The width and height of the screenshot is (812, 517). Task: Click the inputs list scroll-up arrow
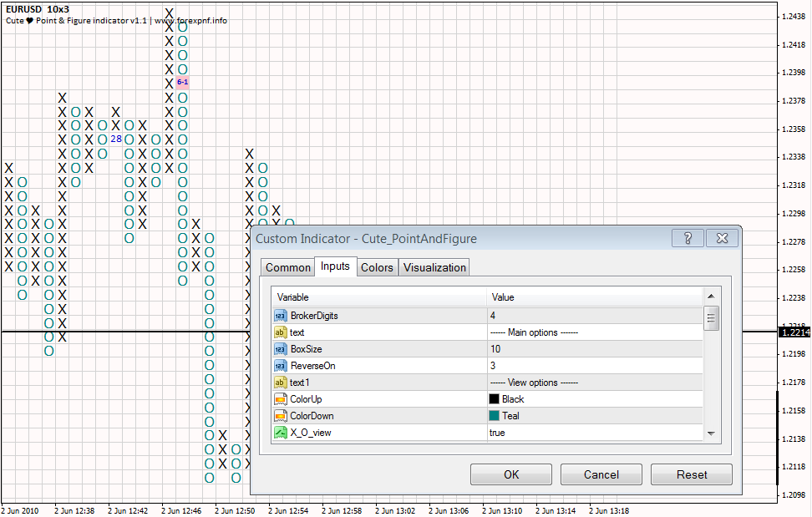711,297
